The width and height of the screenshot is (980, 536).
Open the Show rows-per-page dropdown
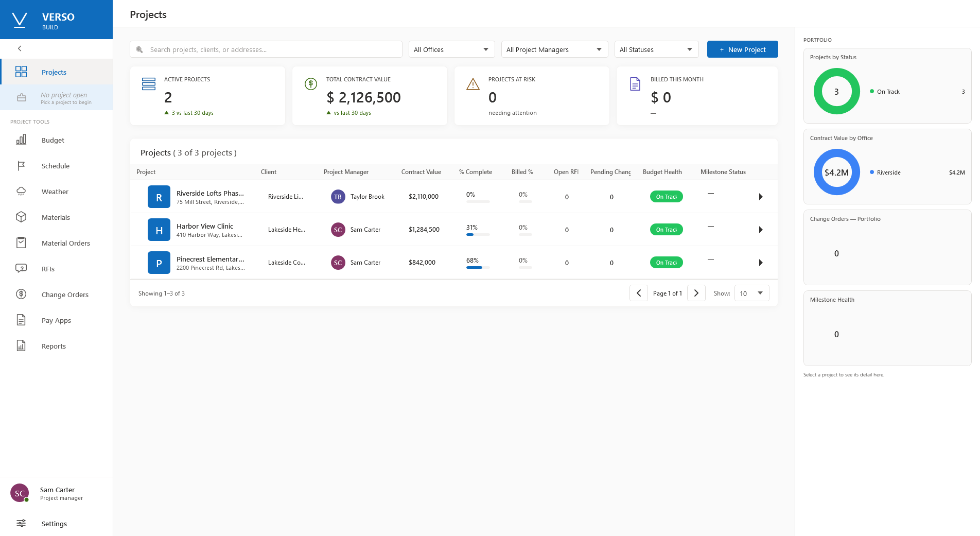click(x=751, y=293)
